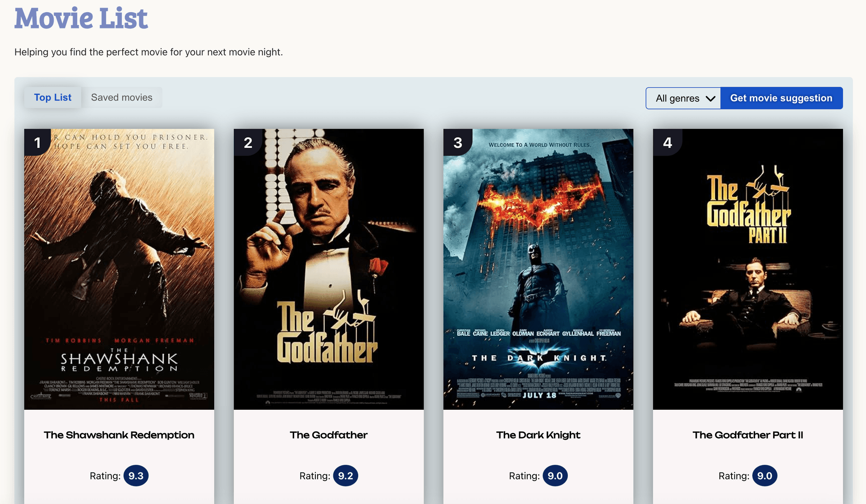
Task: Click the Movie List page heading
Action: [81, 18]
